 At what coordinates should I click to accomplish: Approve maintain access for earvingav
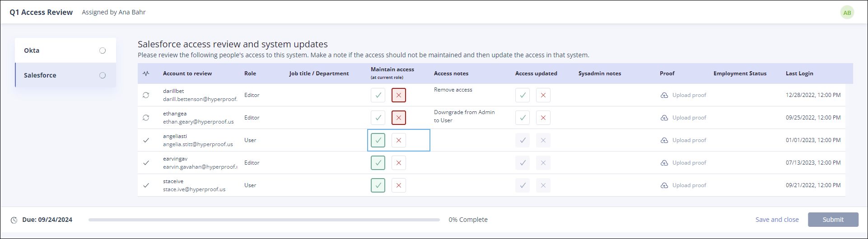pos(378,163)
